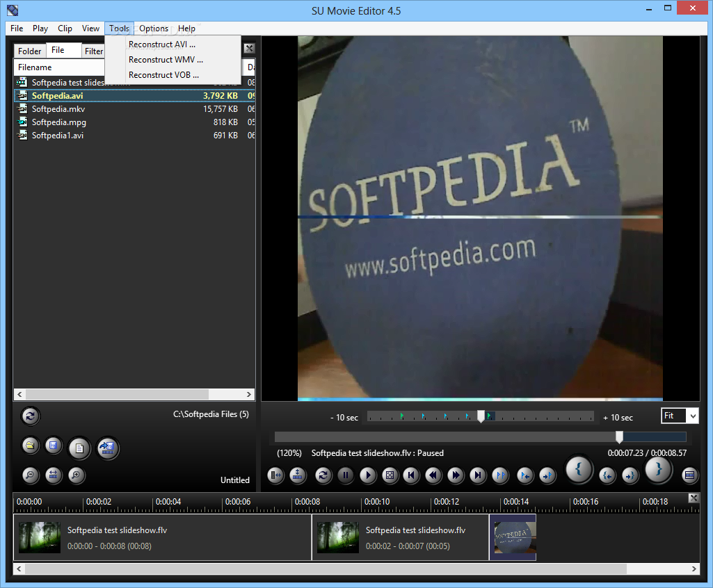Go to previous bookmark flag icon
Screen dimensions: 713x588
click(x=525, y=475)
